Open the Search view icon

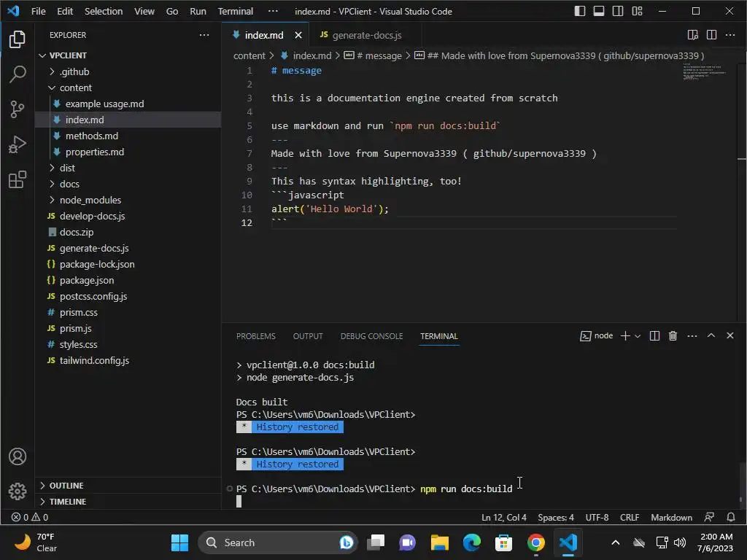18,74
